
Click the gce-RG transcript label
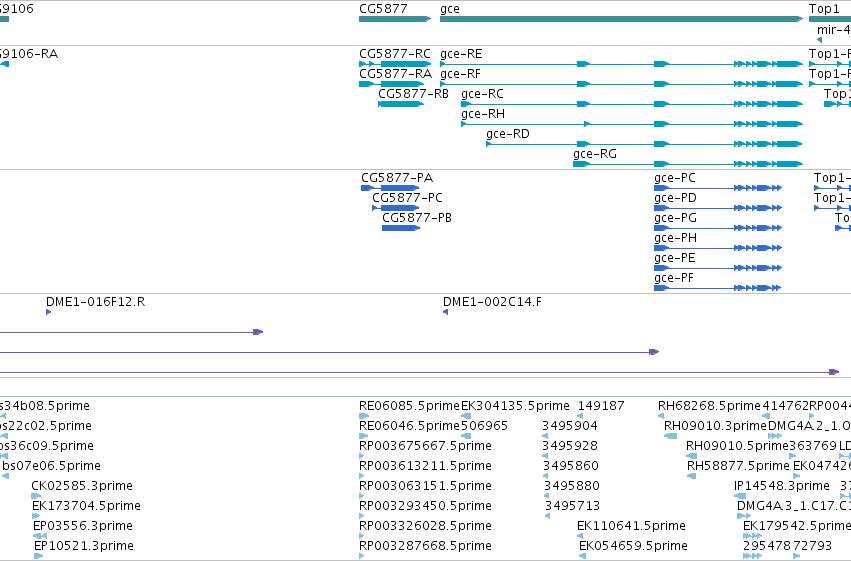(595, 154)
